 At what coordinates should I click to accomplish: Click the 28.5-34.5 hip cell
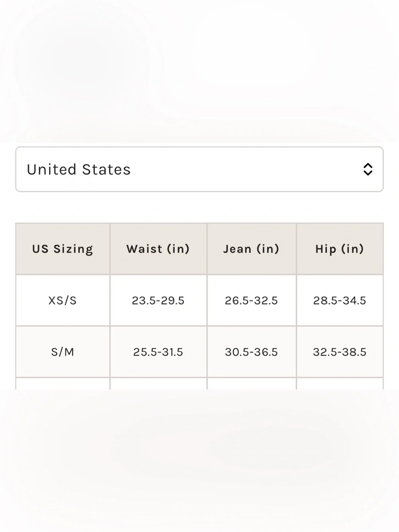pos(340,300)
